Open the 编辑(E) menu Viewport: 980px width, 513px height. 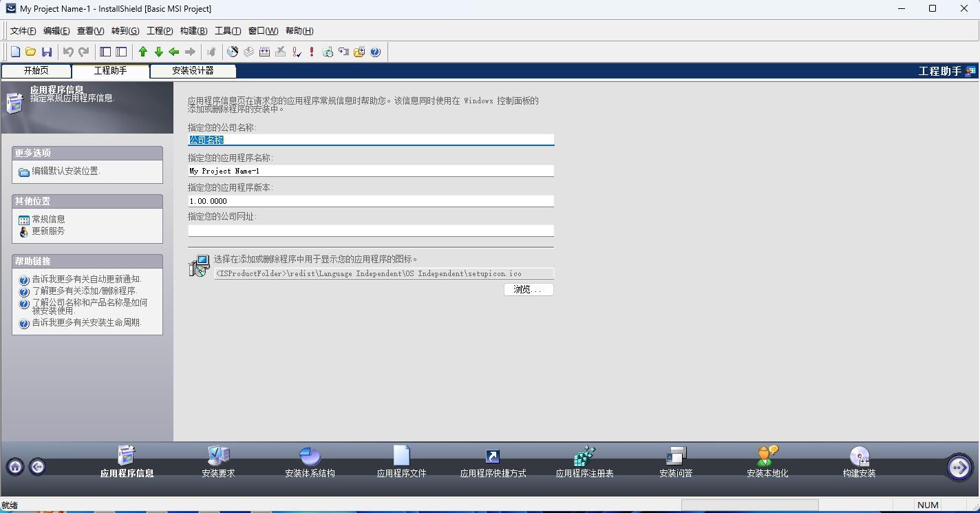pyautogui.click(x=56, y=31)
